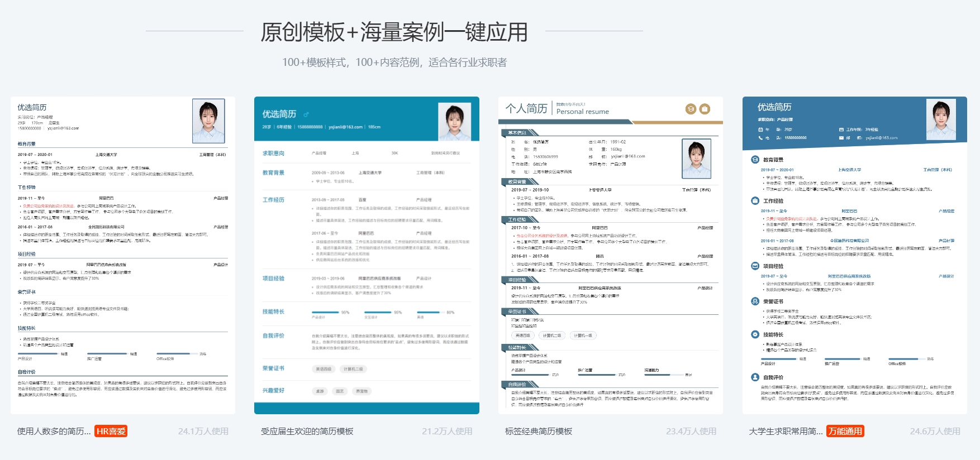Click the 24.6万人使用 usage count
Image resolution: width=980 pixels, height=460 pixels.
click(x=935, y=432)
